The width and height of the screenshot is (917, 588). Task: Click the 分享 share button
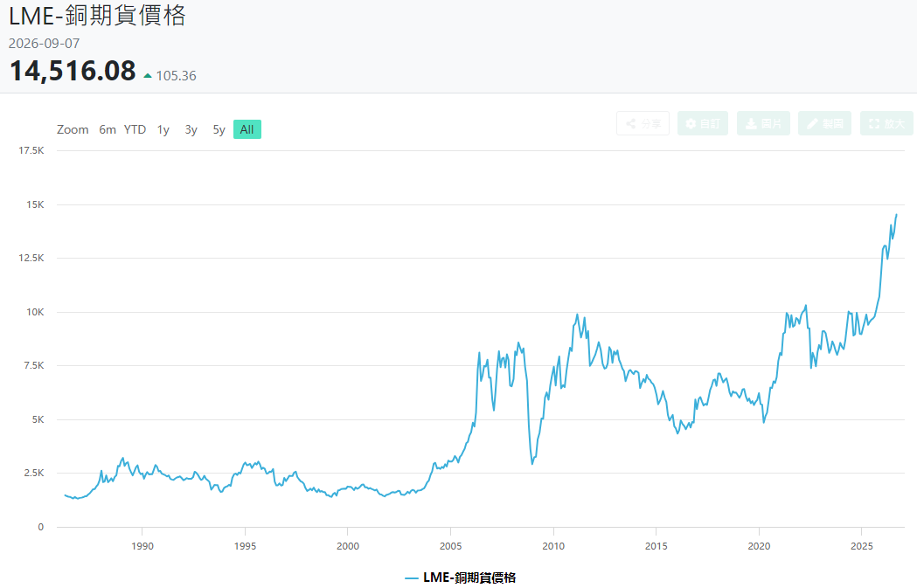click(x=643, y=123)
